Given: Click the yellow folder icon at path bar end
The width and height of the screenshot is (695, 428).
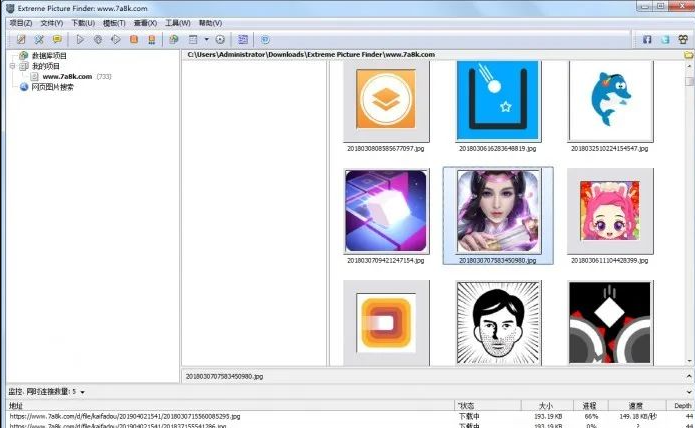Looking at the screenshot, I should pos(688,54).
